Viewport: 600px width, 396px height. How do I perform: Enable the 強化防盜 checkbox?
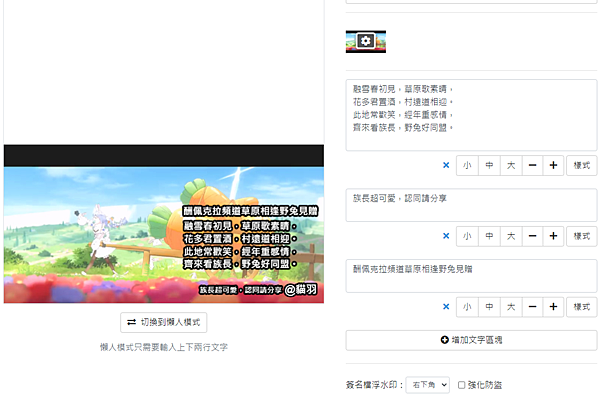click(x=461, y=385)
